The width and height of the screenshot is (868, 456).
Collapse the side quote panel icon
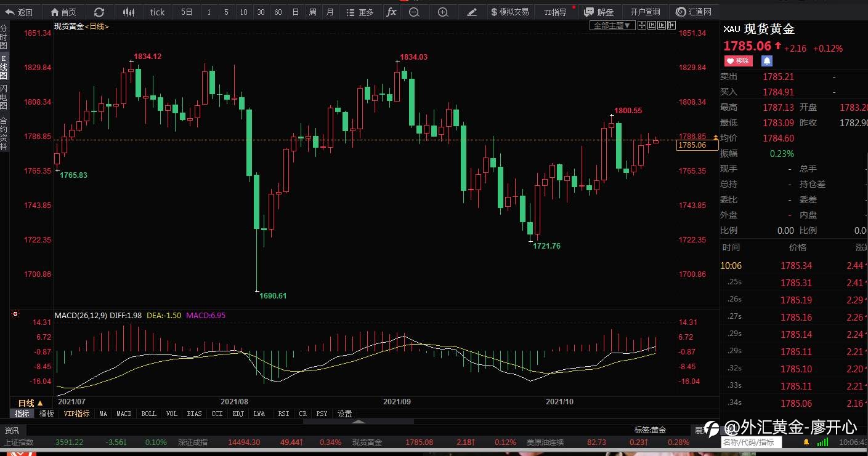[x=672, y=25]
